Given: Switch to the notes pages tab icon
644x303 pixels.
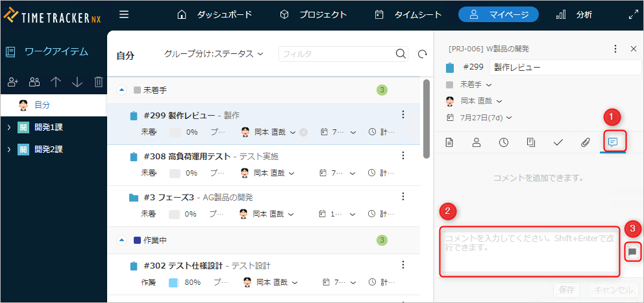Looking at the screenshot, I should [x=530, y=142].
